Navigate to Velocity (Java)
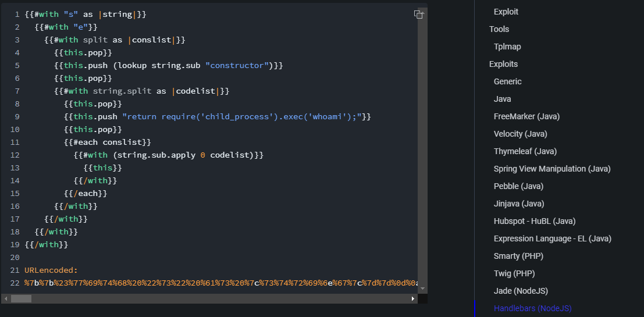The width and height of the screenshot is (644, 317). pos(520,134)
